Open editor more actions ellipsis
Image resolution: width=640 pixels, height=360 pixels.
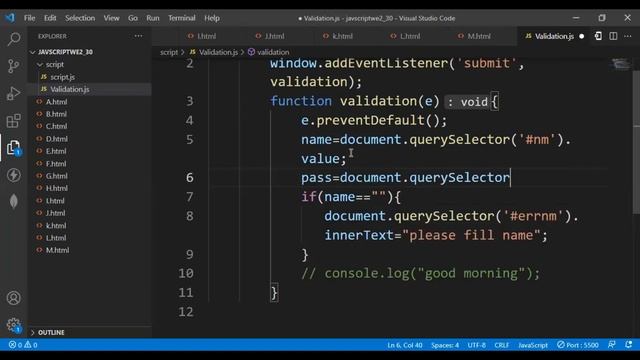click(628, 36)
